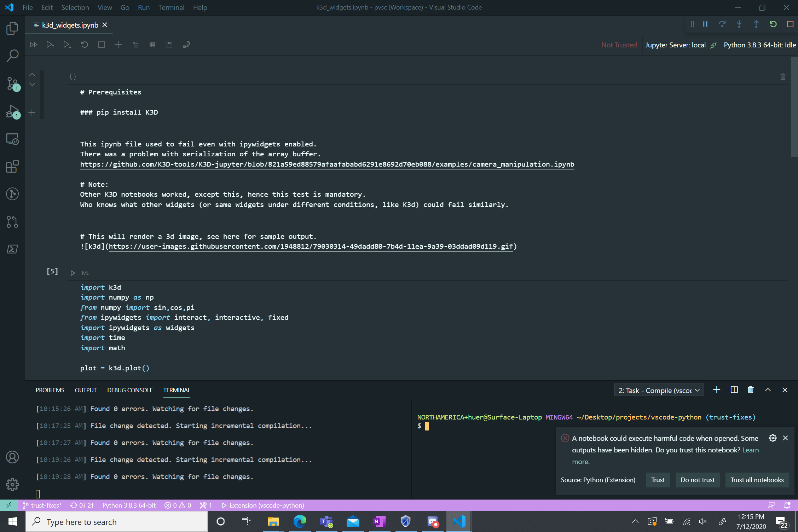Export notebook as Python script
Image resolution: width=798 pixels, height=532 pixels.
tap(186, 45)
